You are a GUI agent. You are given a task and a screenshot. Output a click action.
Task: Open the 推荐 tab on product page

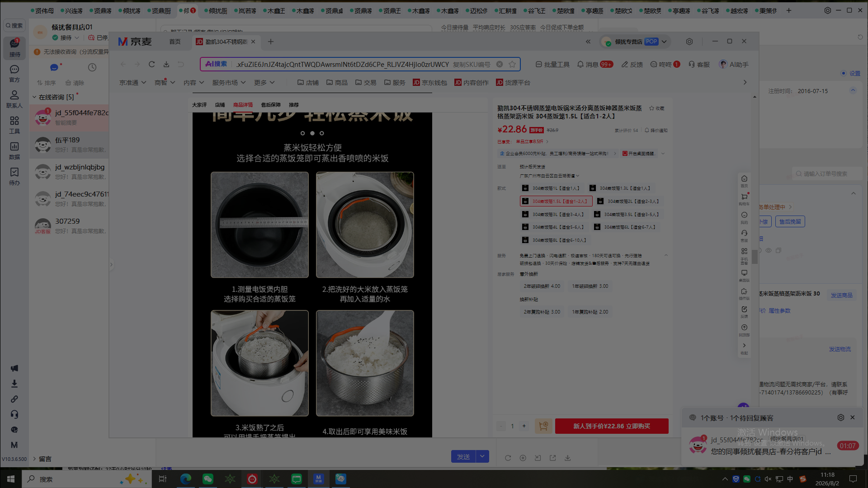294,105
